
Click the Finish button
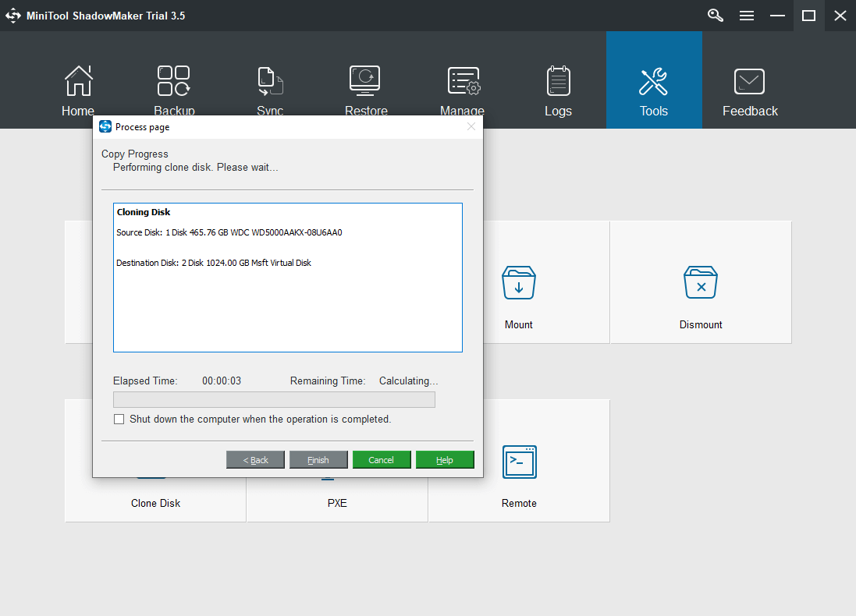(x=318, y=460)
